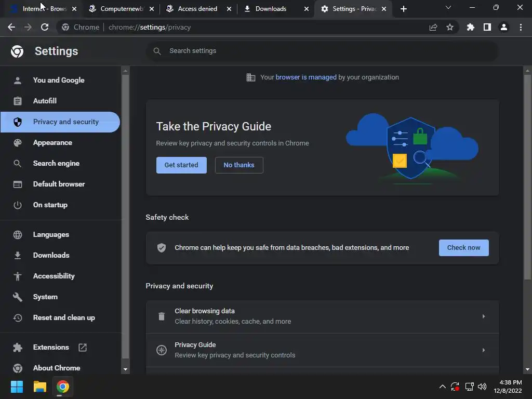The height and width of the screenshot is (399, 532).
Task: Open You and Google settings
Action: coord(60,80)
